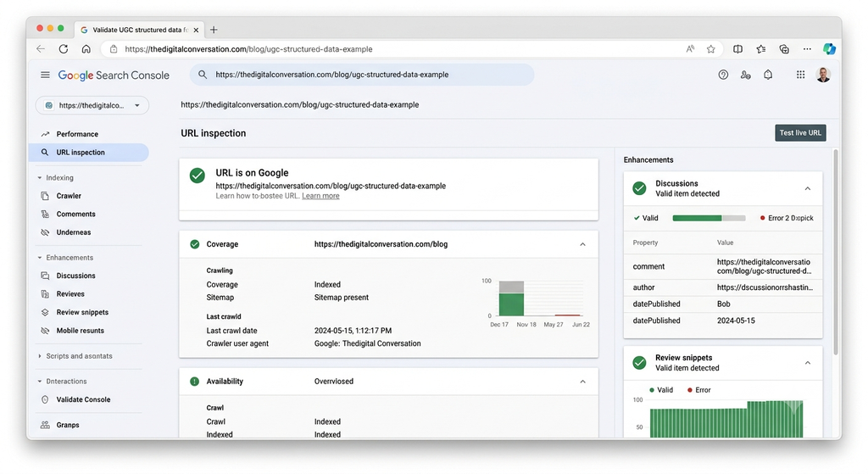Click the Valid legend in Review snippets
Image resolution: width=868 pixels, height=474 pixels.
click(x=661, y=390)
